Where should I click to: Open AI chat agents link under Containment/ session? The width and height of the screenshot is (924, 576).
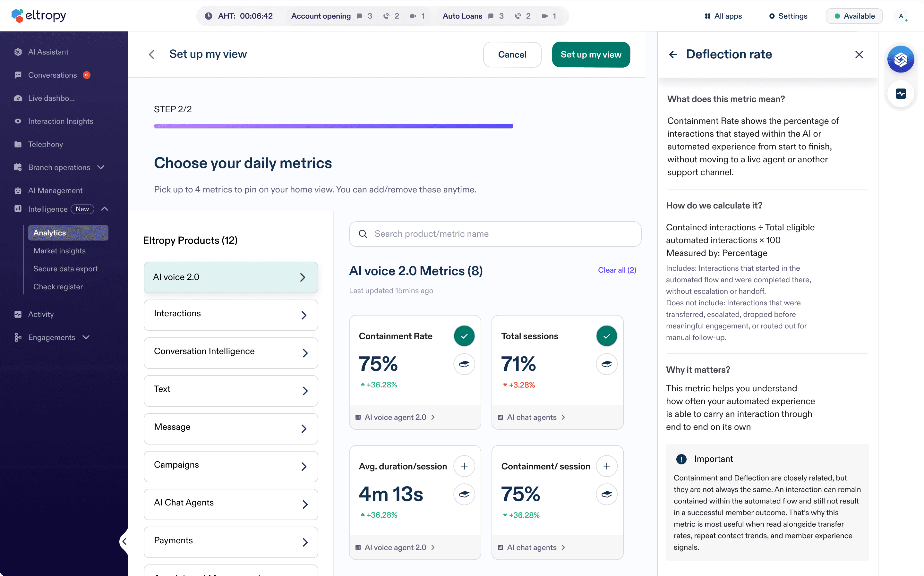[532, 547]
